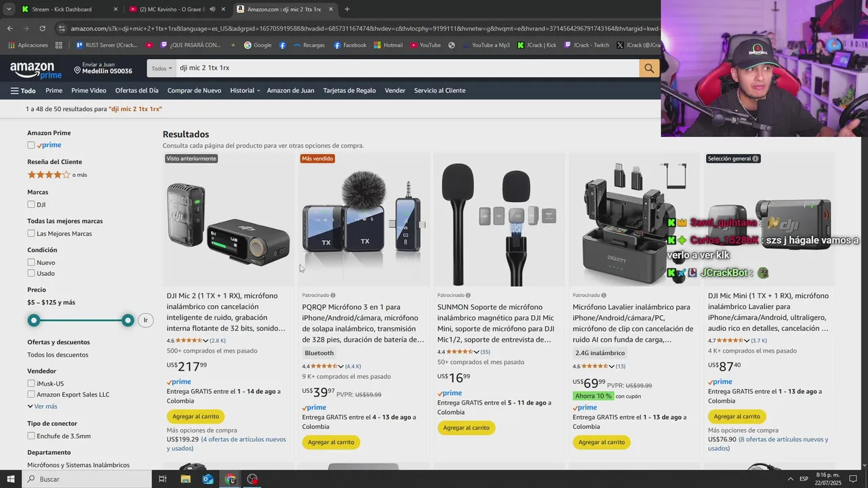Open the browser tab search chevron
868x488 pixels.
click(9, 9)
